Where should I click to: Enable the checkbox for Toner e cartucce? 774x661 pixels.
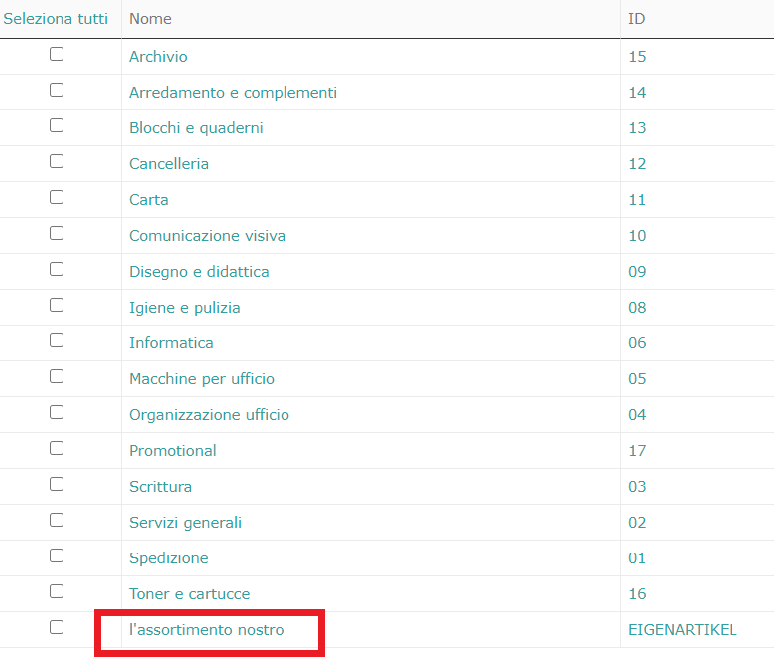click(x=56, y=591)
